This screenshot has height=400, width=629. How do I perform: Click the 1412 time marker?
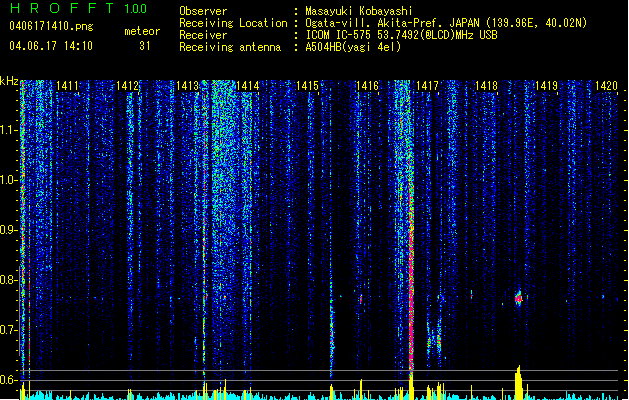pyautogui.click(x=127, y=86)
